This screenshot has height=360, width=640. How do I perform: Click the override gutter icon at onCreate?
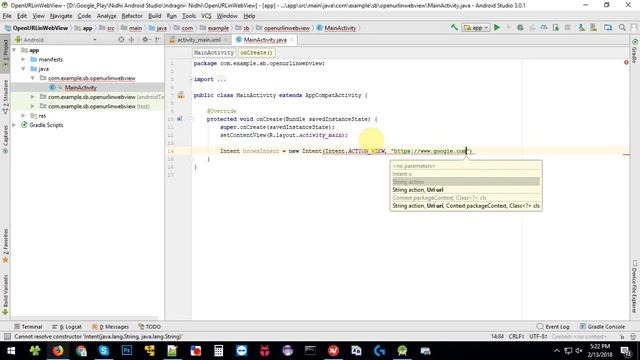pyautogui.click(x=180, y=119)
